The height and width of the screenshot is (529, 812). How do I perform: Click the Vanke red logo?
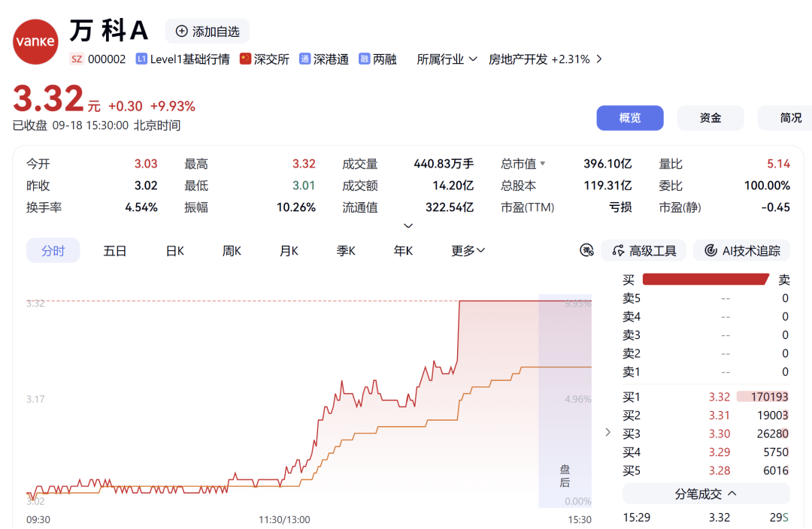click(x=35, y=42)
